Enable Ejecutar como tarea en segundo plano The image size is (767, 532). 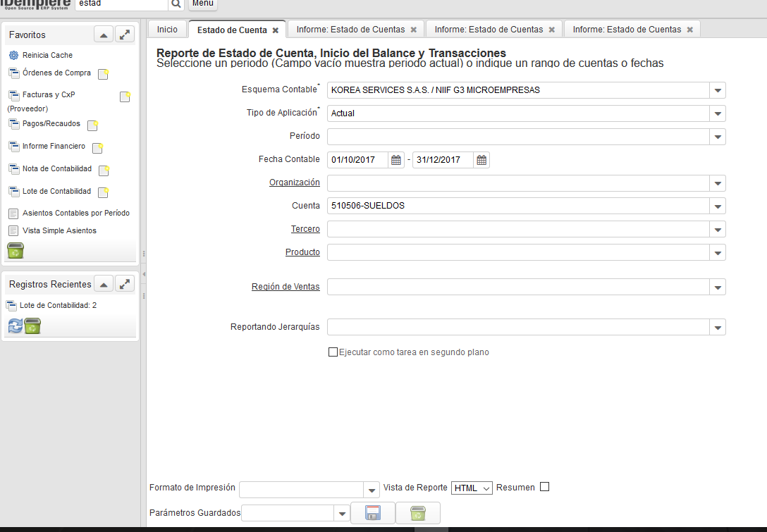point(333,352)
